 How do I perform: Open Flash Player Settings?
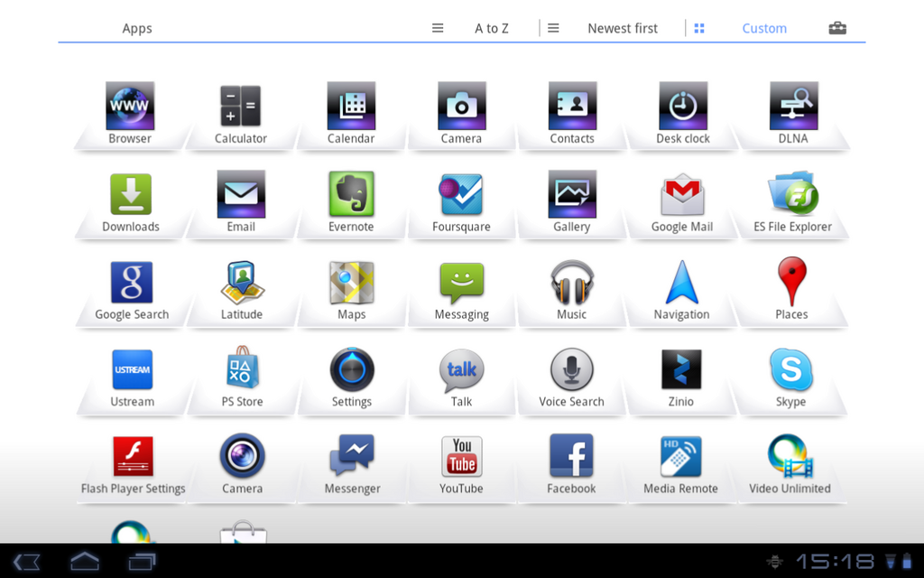click(x=132, y=456)
